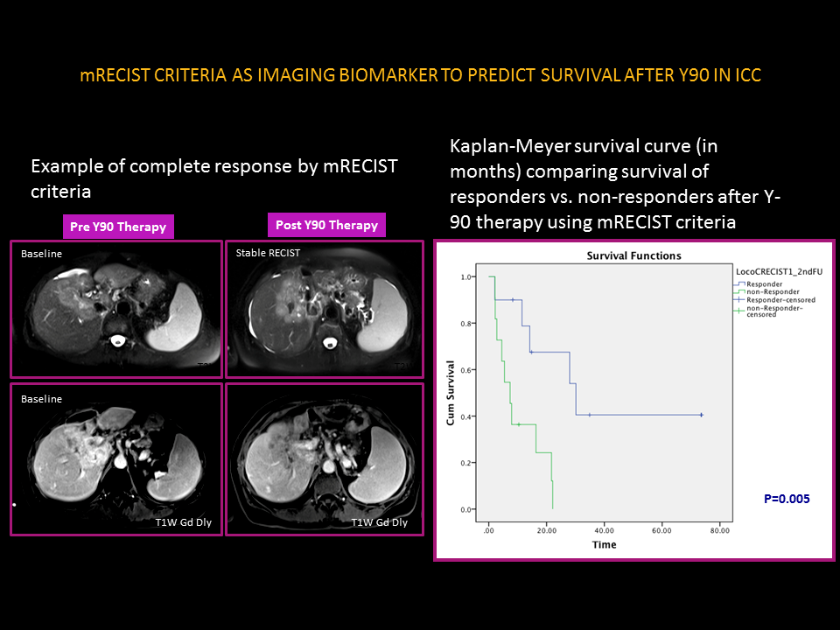Click the Responder legend entry

click(x=759, y=283)
